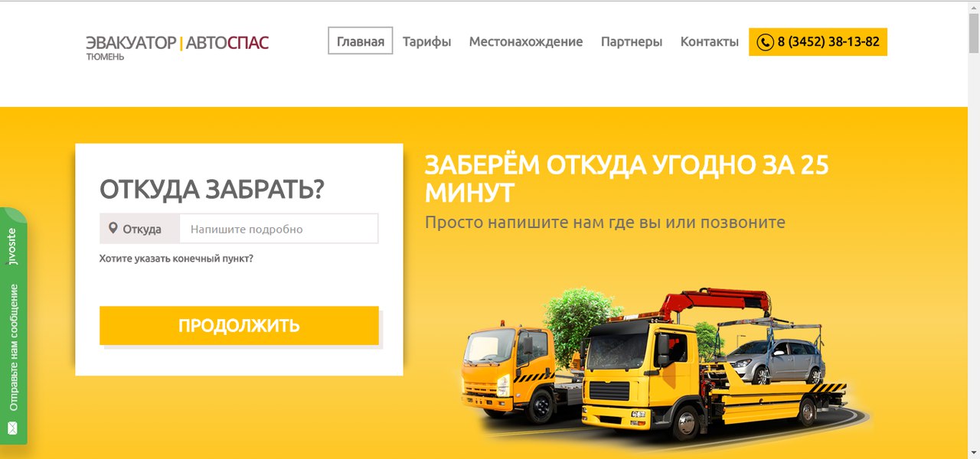Click the map pin icon beside Откуда
The width and height of the screenshot is (980, 459).
(x=113, y=228)
